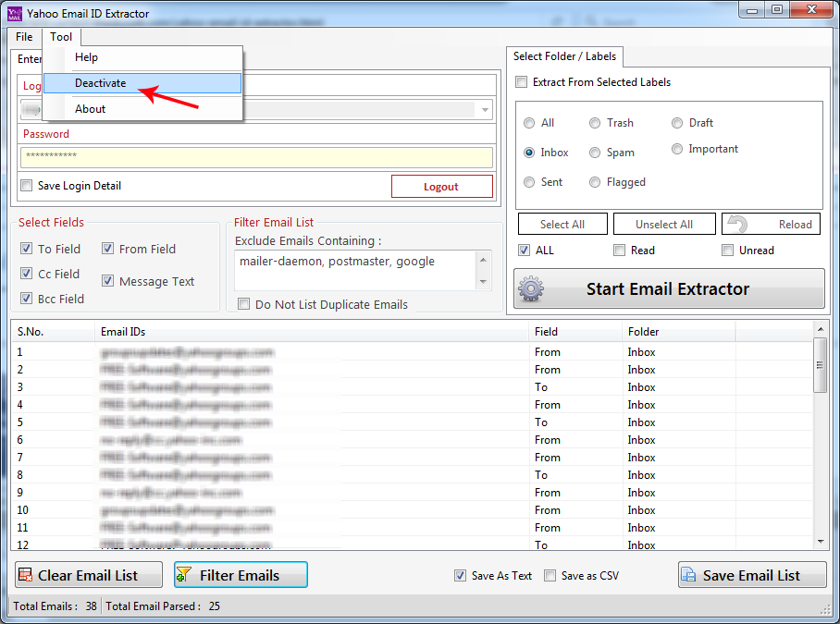Select the Spam radio button
Screen dimensions: 840x624
[x=595, y=153]
